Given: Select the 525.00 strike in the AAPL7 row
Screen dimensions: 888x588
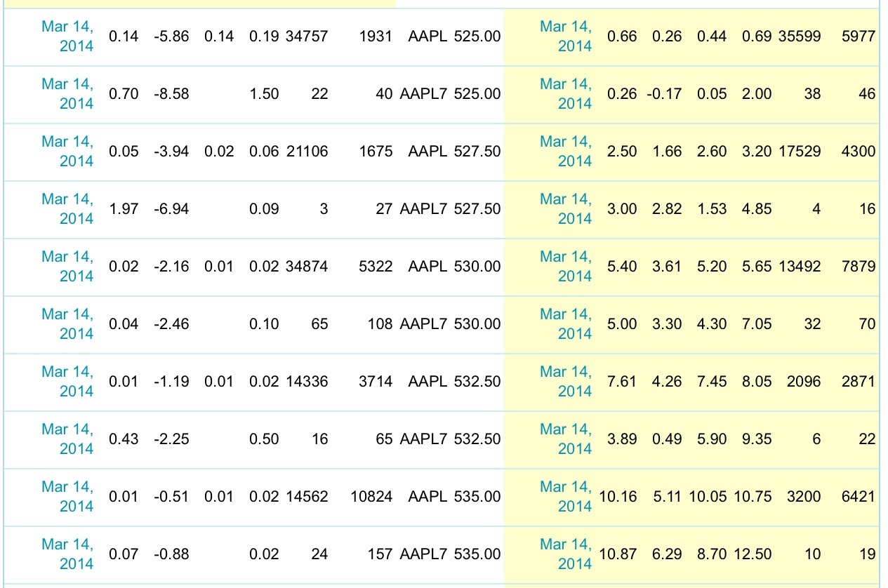Looking at the screenshot, I should (x=477, y=94).
